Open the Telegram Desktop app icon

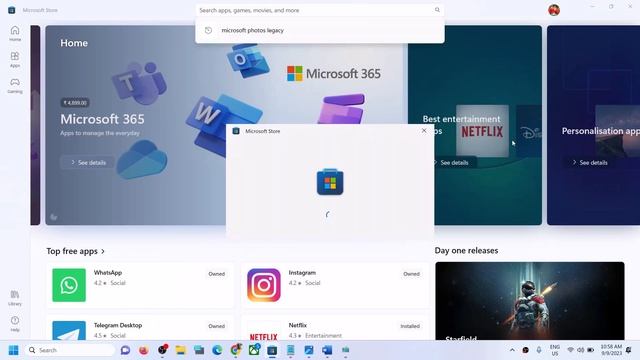(x=69, y=331)
